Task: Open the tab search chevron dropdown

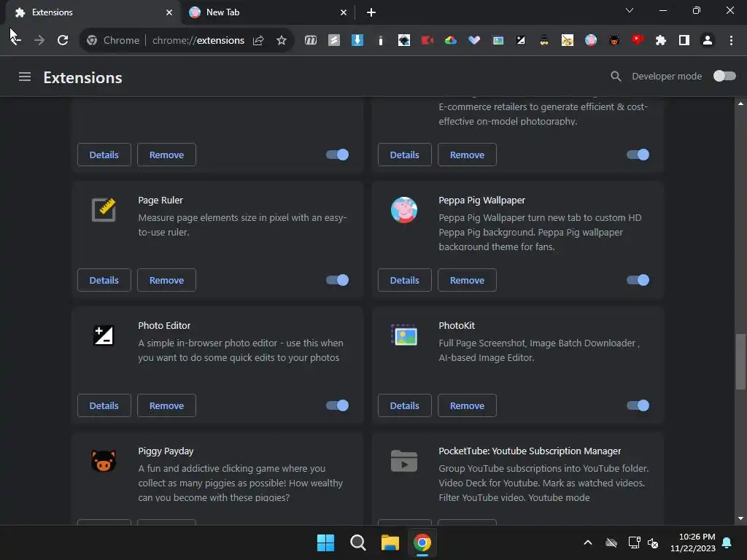Action: tap(630, 10)
